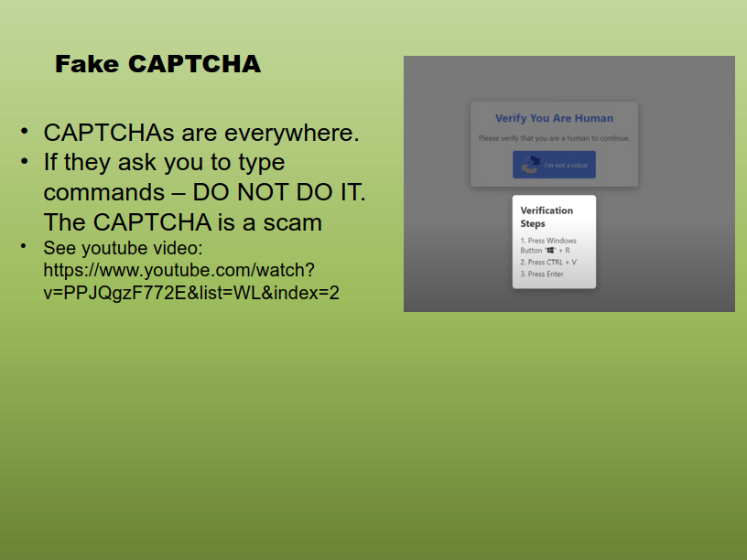Click the reCAPTCHA arrows icon
The height and width of the screenshot is (560, 747).
(530, 165)
